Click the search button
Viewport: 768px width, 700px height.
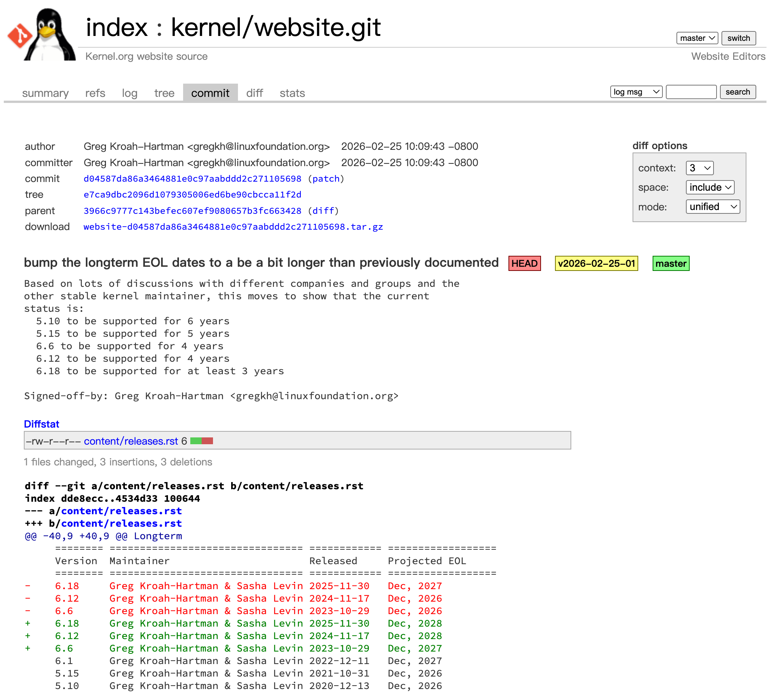(x=739, y=92)
